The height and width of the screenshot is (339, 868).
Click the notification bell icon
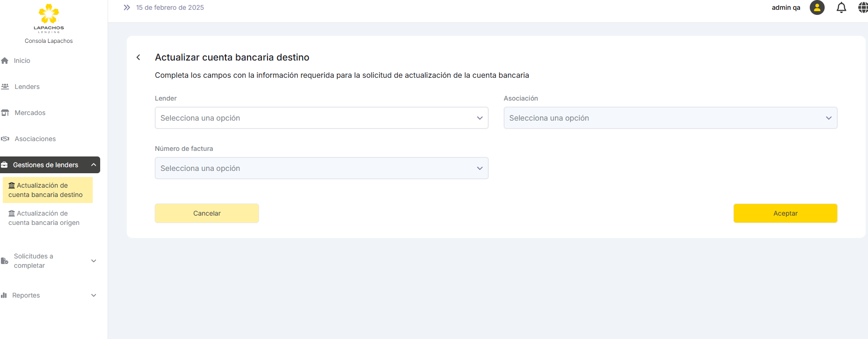point(841,8)
